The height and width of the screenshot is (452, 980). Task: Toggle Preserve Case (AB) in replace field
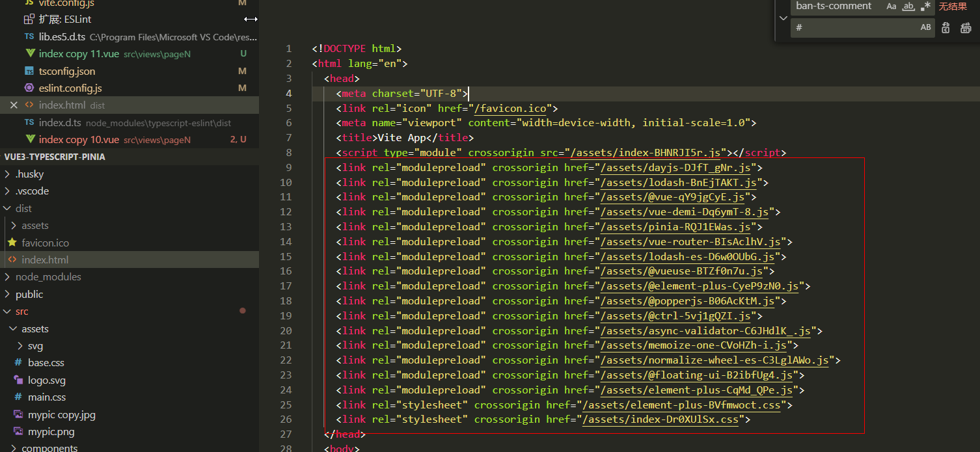coord(925,27)
